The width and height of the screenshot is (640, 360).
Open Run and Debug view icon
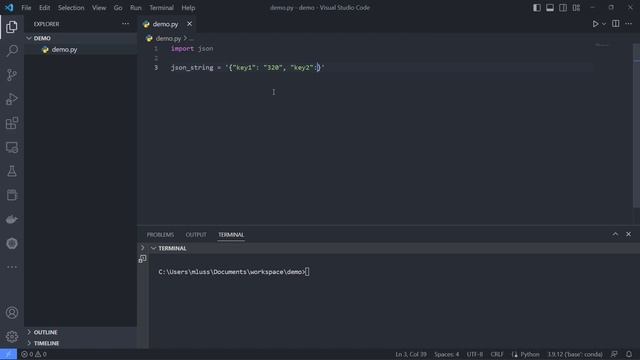(12, 99)
